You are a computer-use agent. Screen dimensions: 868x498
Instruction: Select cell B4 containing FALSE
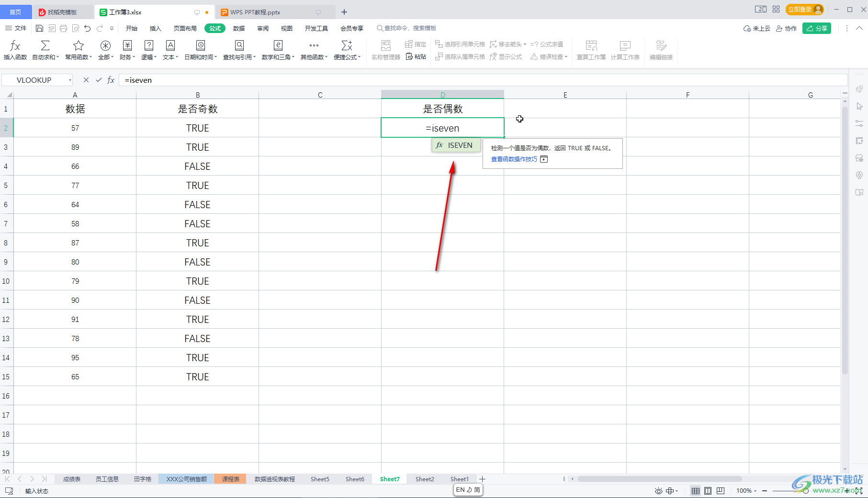[x=197, y=166]
